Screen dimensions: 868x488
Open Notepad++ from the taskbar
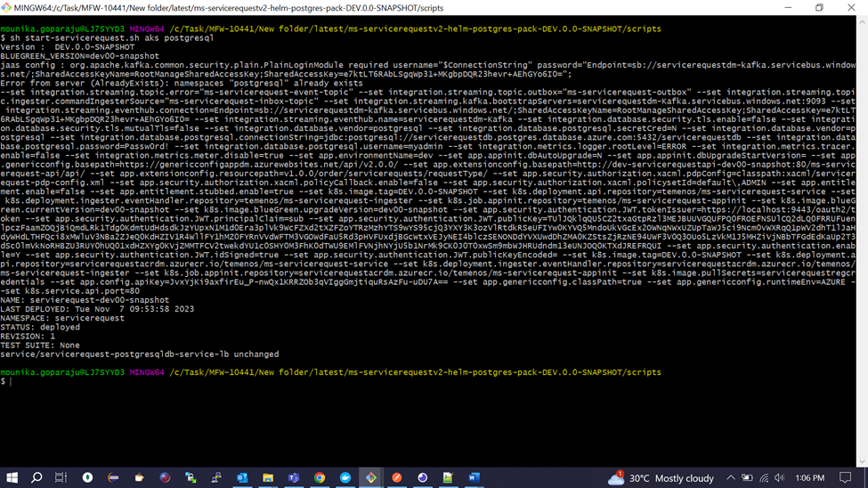pyautogui.click(x=448, y=478)
